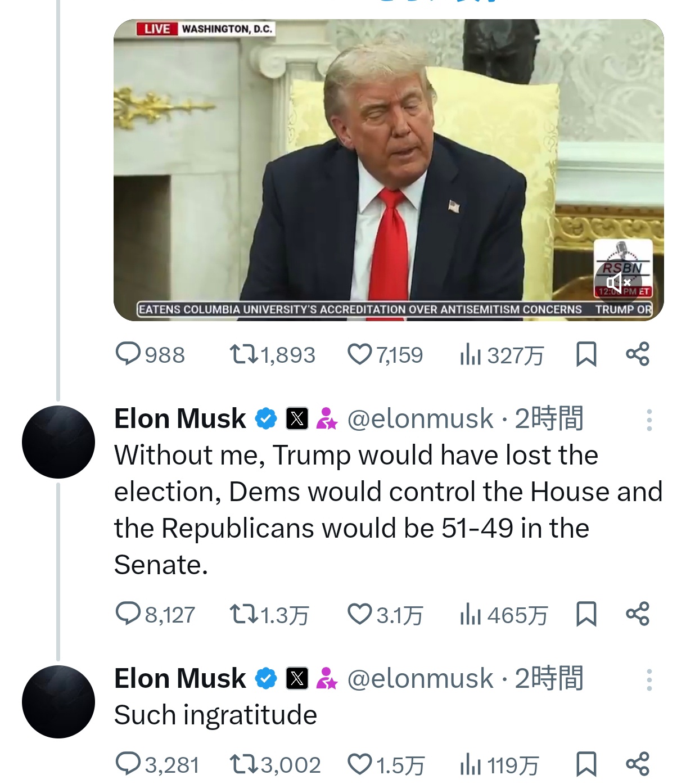Reply to the "Without me, Trump" tweet
686x784 pixels.
(128, 614)
